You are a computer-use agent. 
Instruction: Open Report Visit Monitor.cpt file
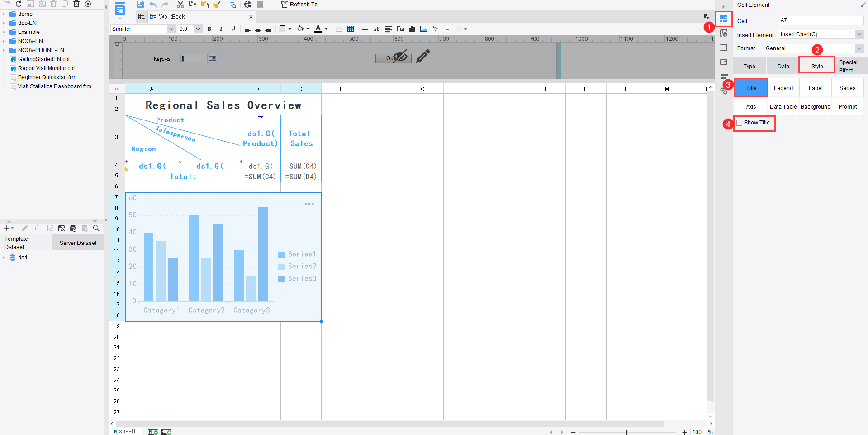pos(46,68)
